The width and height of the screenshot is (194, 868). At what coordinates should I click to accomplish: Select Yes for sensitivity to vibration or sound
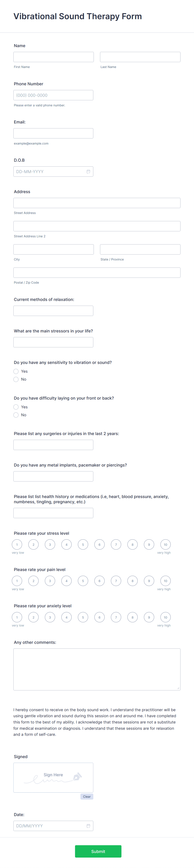click(16, 371)
